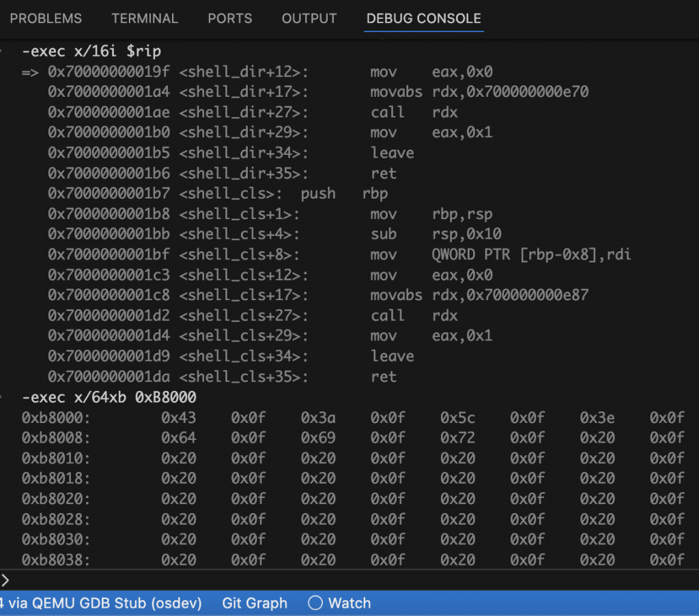Click byte value 0x3e
The height and width of the screenshot is (616, 699).
(x=597, y=417)
